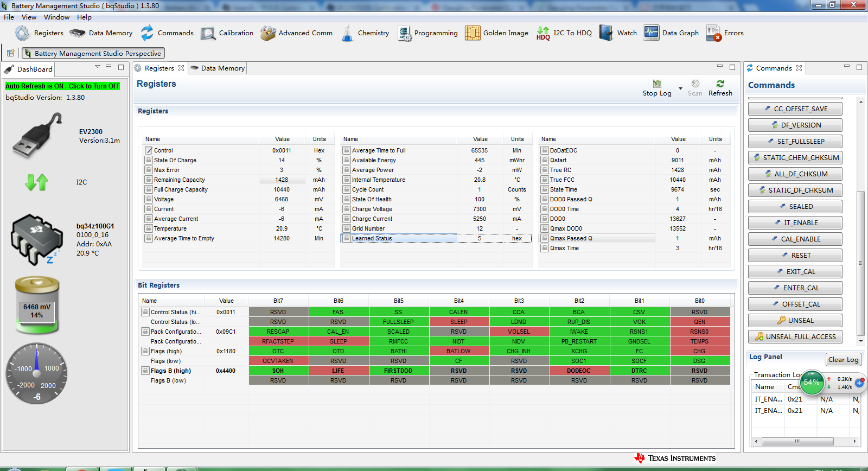Maximize the Registers panel

coord(732,67)
